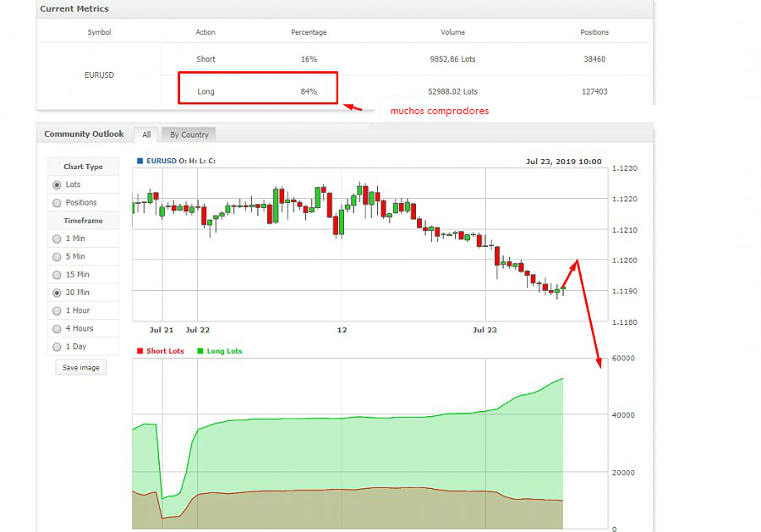This screenshot has width=761, height=532.
Task: Choose the 1 Min timeframe
Action: pyautogui.click(x=57, y=239)
